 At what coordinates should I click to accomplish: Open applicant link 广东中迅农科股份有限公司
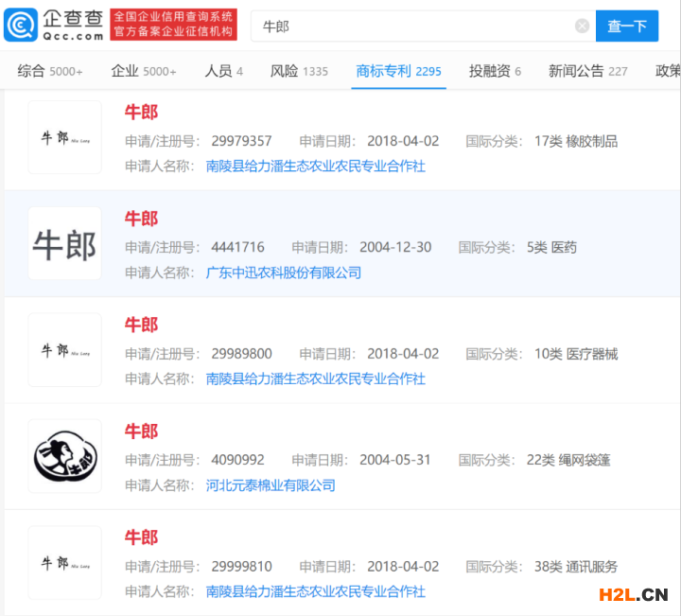pyautogui.click(x=284, y=273)
